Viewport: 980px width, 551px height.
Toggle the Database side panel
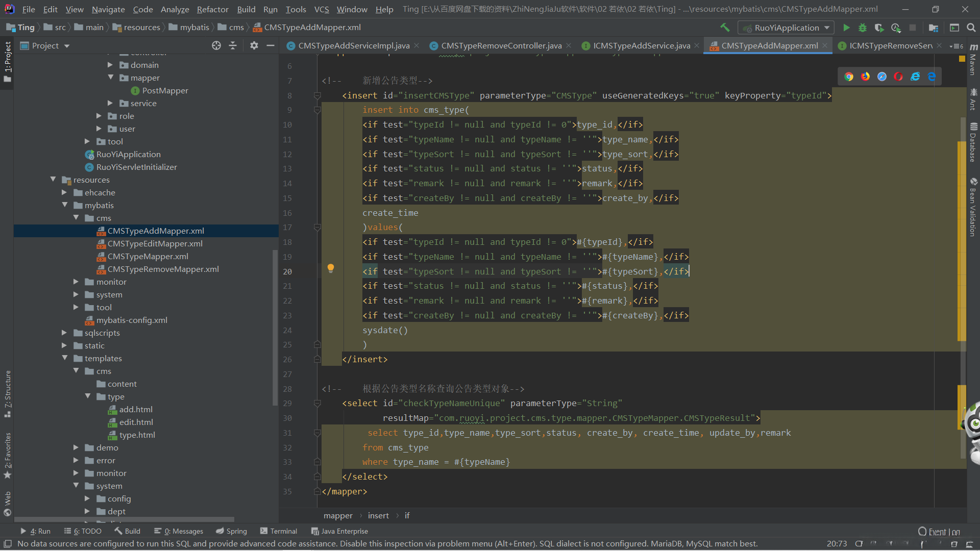click(x=973, y=143)
